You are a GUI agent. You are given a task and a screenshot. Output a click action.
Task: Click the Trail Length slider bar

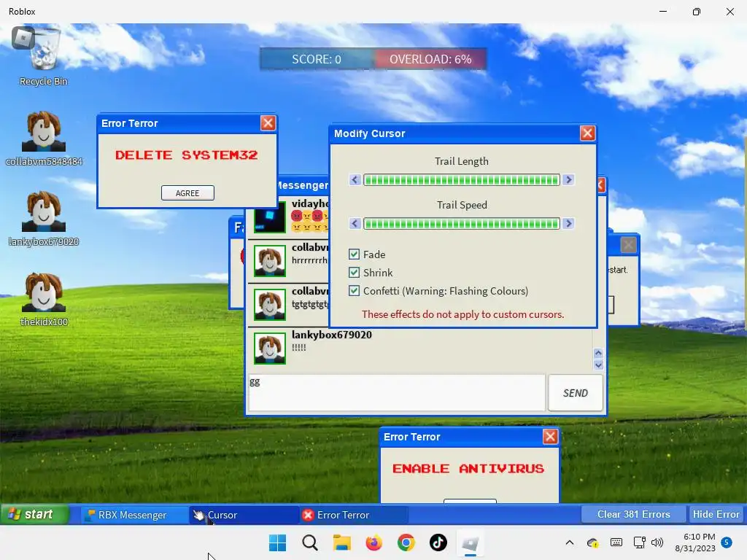coord(462,179)
